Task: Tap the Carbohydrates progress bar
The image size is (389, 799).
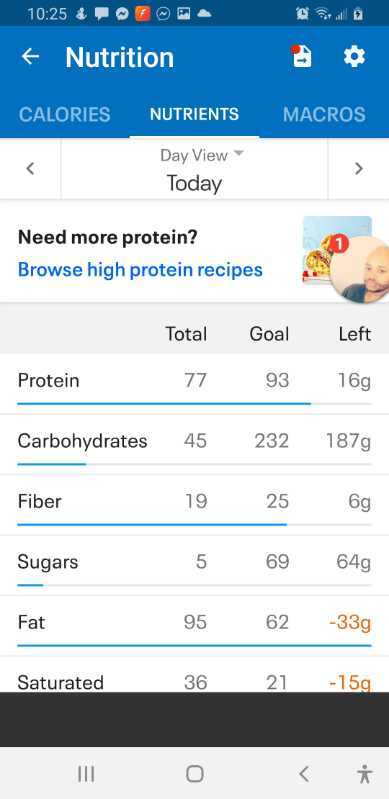Action: click(x=194, y=464)
